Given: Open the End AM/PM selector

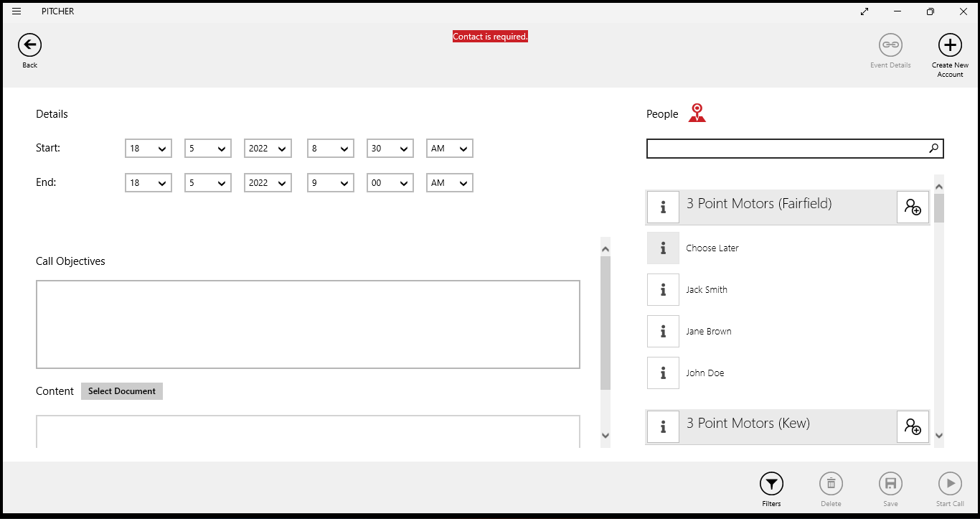Looking at the screenshot, I should point(449,182).
